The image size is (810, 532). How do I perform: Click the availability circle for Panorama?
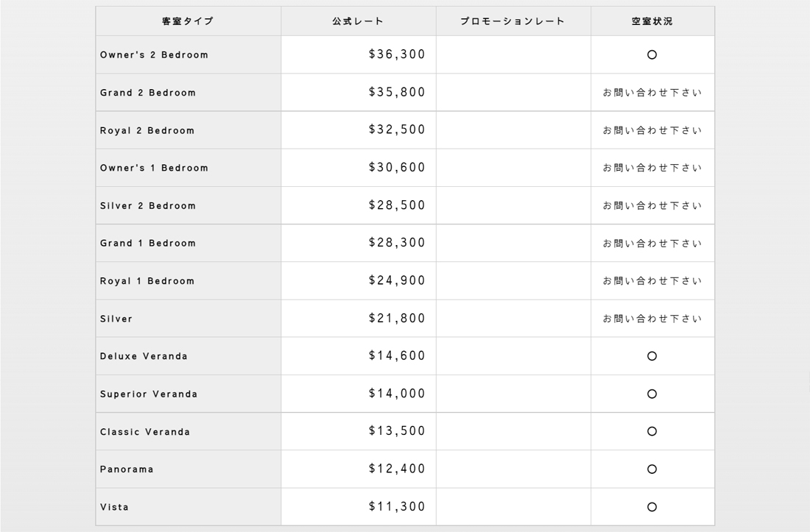652,469
